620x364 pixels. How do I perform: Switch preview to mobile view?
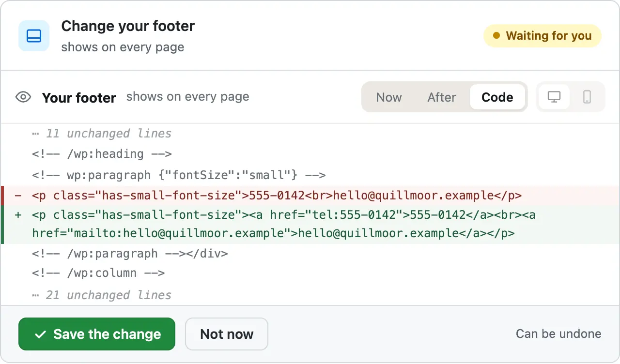(x=587, y=97)
